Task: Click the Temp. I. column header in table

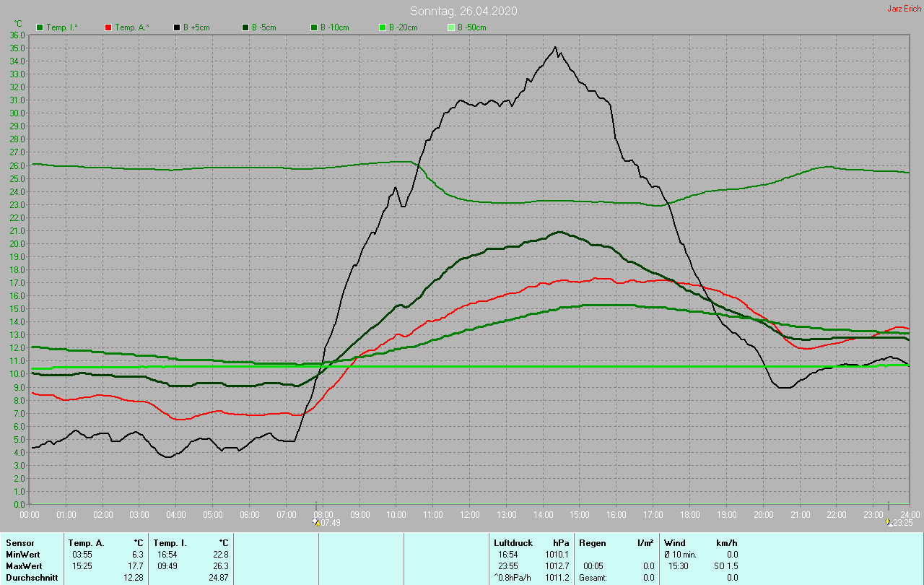Action: 170,543
